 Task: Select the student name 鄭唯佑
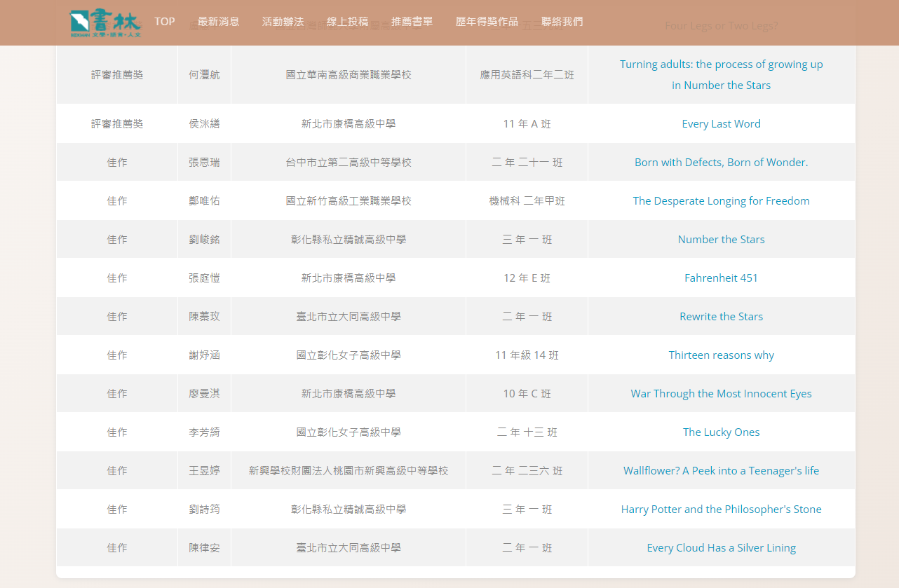[x=204, y=201]
